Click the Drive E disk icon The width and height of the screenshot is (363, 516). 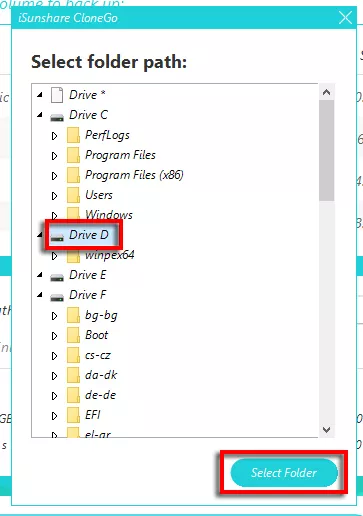click(x=57, y=277)
